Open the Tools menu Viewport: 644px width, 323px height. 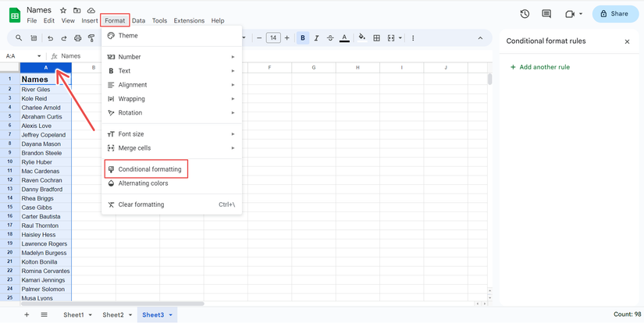click(x=159, y=20)
